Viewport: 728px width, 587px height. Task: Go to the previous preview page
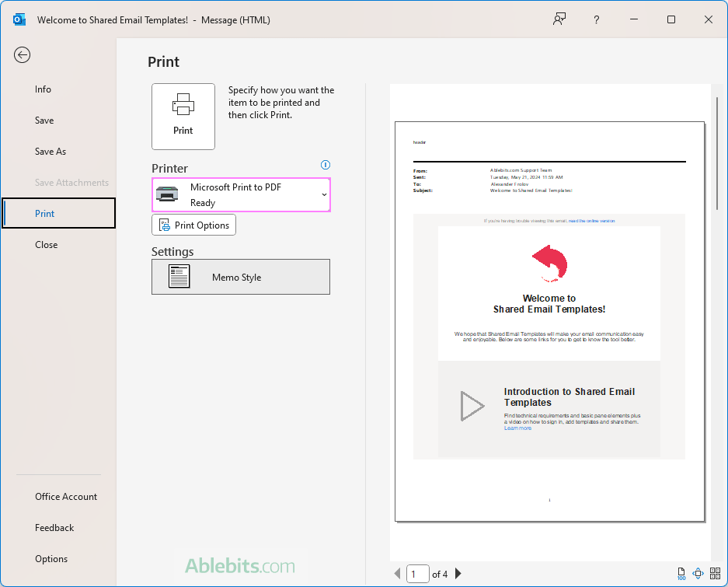[398, 574]
